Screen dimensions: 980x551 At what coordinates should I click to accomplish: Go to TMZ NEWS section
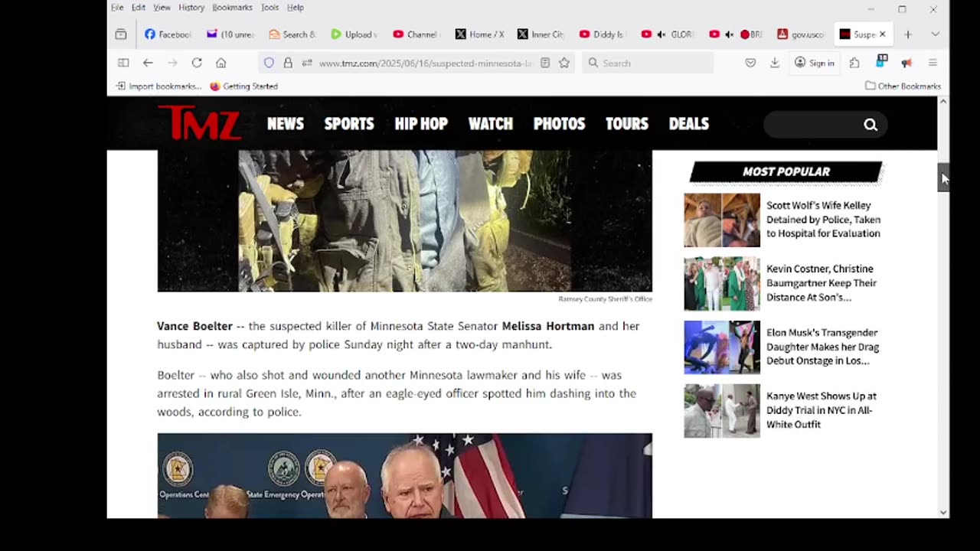coord(286,124)
